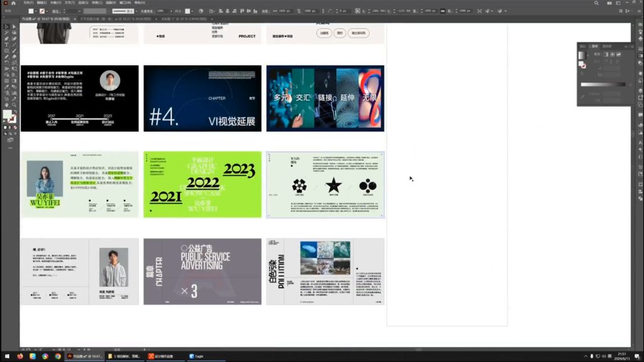
Task: Select the Zoom magnifier tool
Action: point(14,104)
